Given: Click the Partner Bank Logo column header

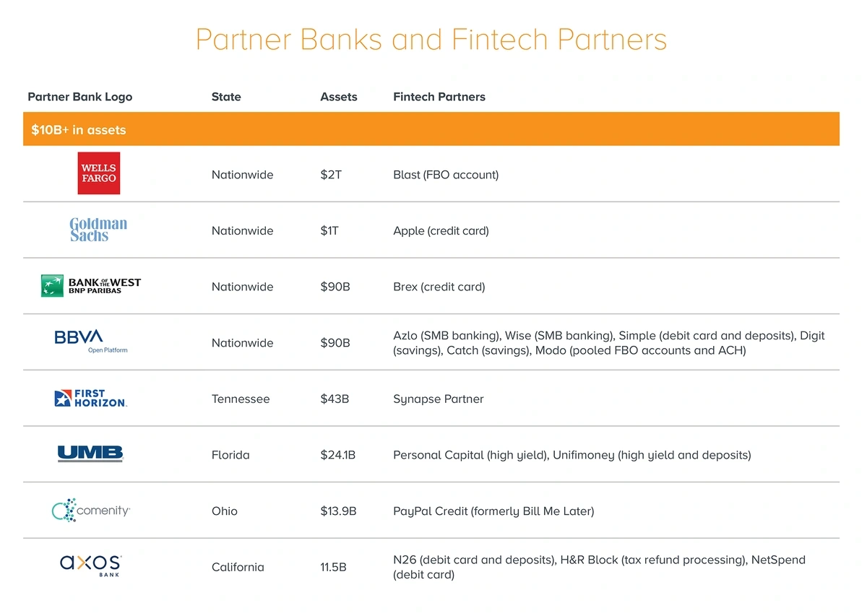Looking at the screenshot, I should 80,97.
